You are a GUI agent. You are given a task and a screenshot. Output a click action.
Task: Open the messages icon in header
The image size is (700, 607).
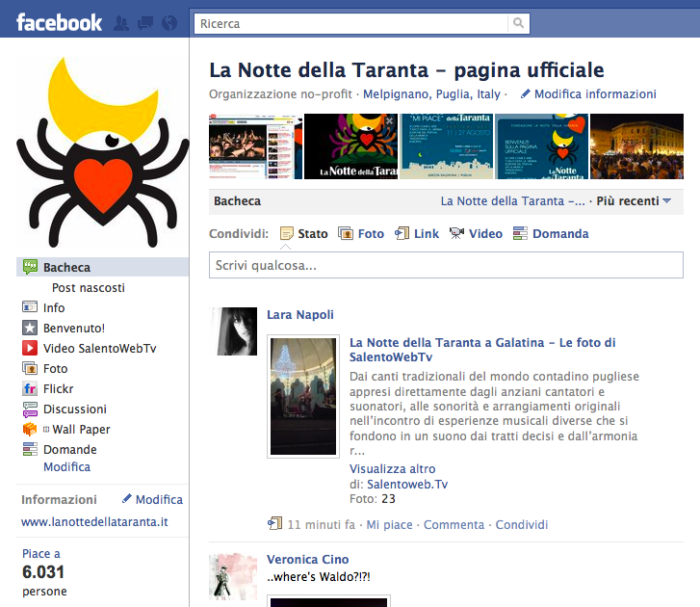145,23
